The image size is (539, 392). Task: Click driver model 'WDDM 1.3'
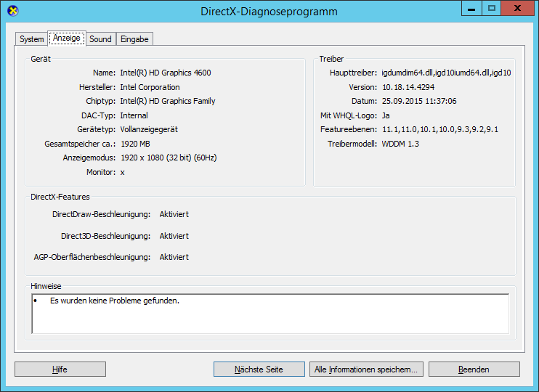point(400,144)
